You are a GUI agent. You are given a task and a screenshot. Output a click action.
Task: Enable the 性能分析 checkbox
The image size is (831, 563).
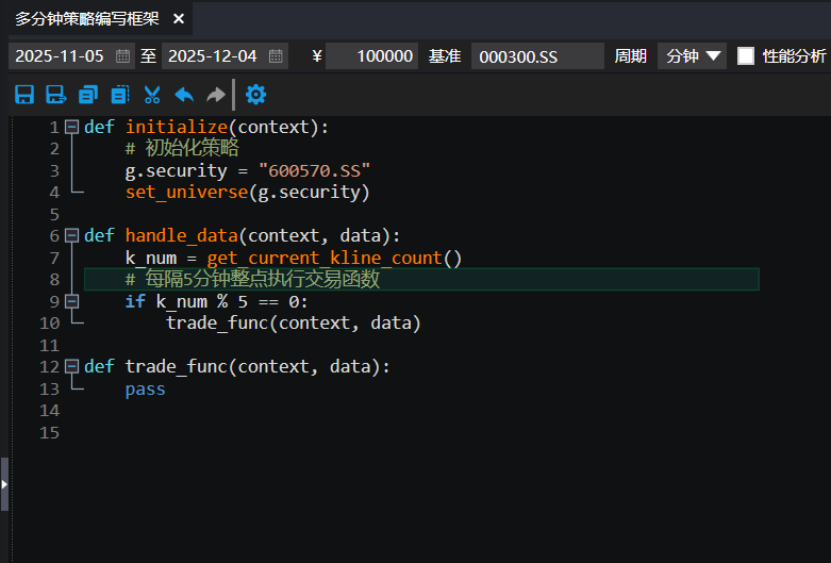[746, 56]
